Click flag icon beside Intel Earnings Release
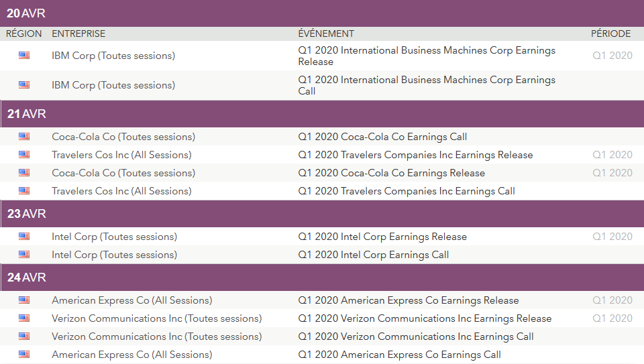This screenshot has width=644, height=364. [24, 237]
